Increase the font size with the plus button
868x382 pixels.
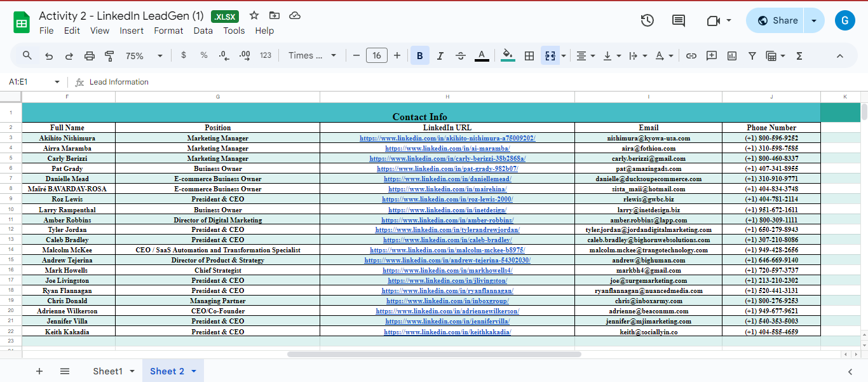pos(397,55)
